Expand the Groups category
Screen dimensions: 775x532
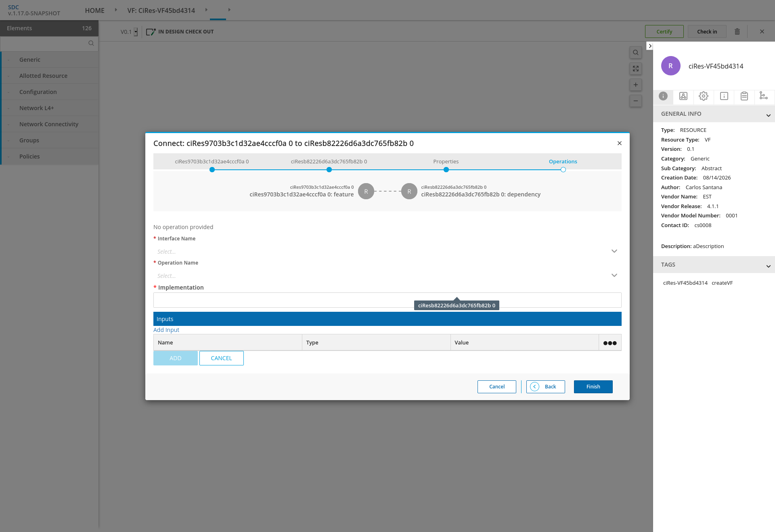tap(50, 140)
